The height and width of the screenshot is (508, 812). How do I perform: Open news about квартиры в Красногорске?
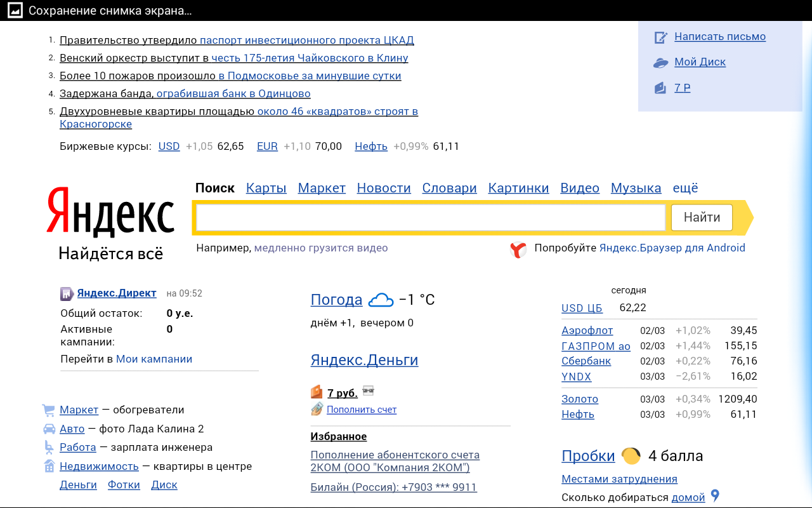click(x=239, y=117)
